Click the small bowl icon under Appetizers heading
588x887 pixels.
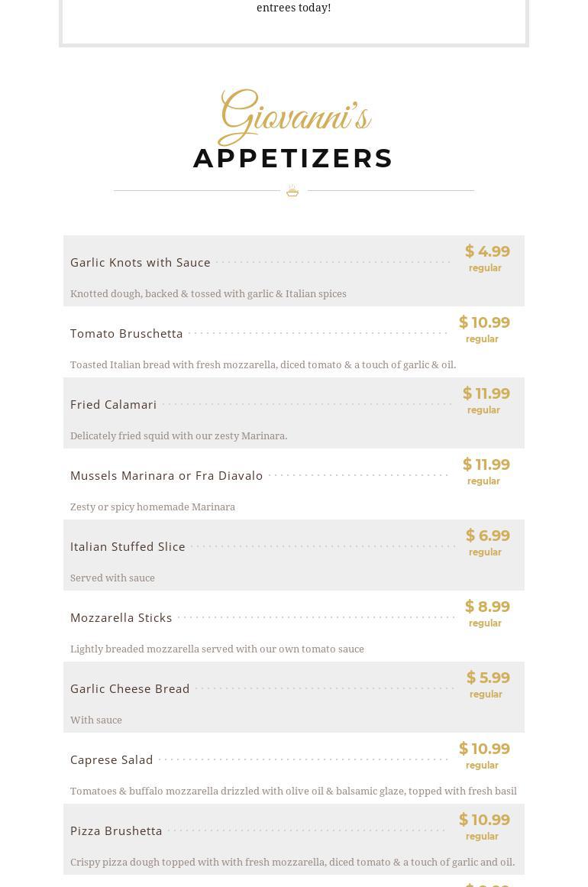[x=292, y=191]
